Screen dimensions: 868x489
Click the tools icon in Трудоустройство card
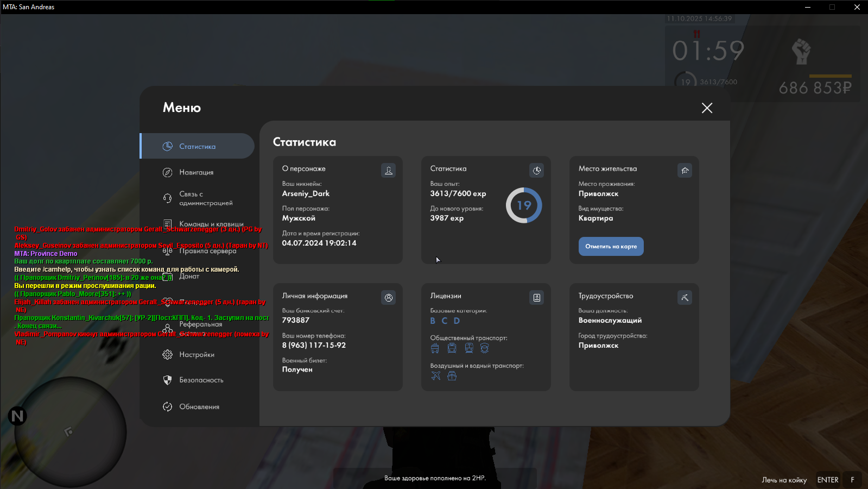pos(685,298)
